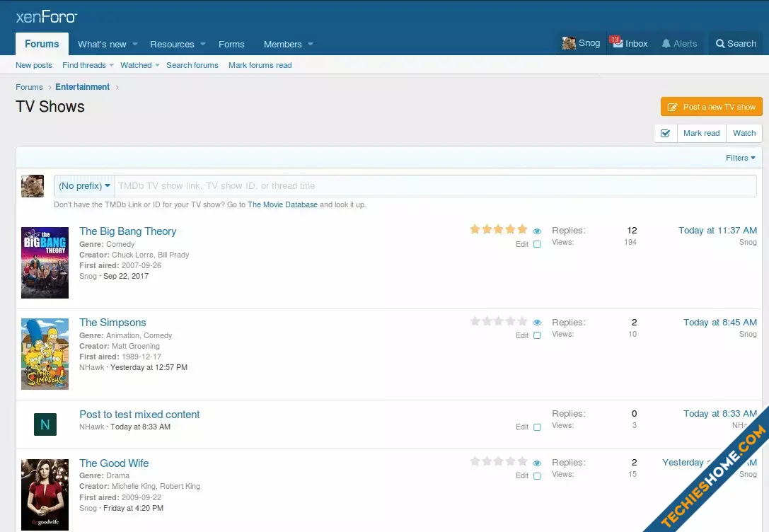Expand the What's new dropdown arrow
The image size is (769, 532).
[x=135, y=44]
